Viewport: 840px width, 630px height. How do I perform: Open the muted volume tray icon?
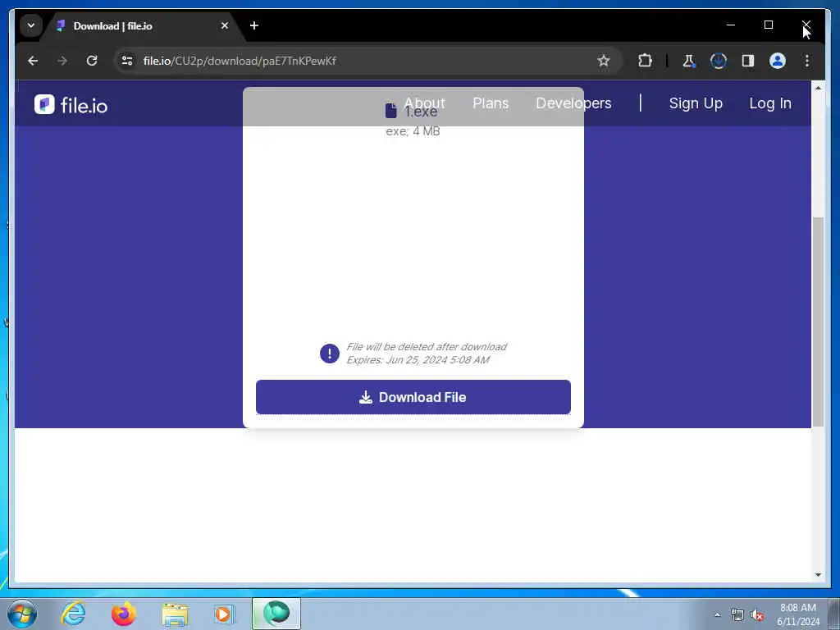click(x=757, y=615)
